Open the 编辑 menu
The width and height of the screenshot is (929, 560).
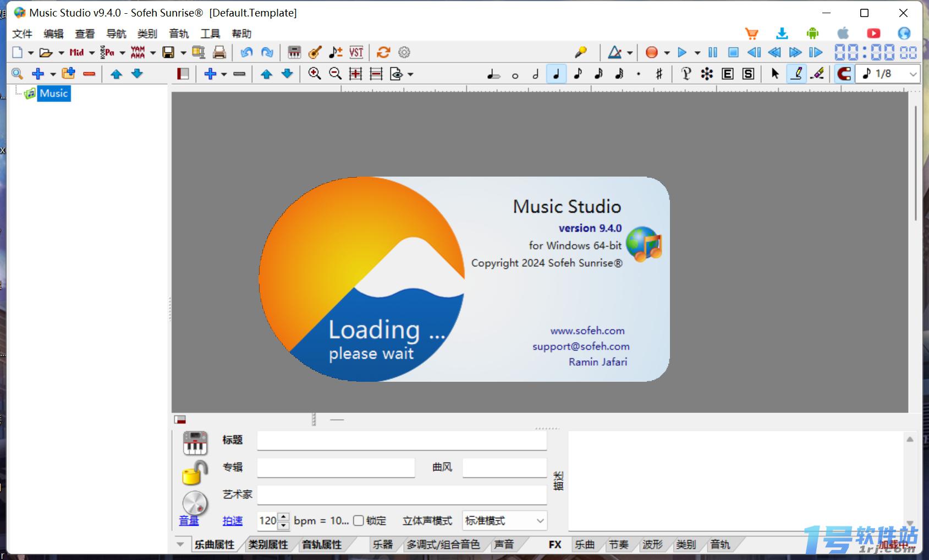[53, 34]
